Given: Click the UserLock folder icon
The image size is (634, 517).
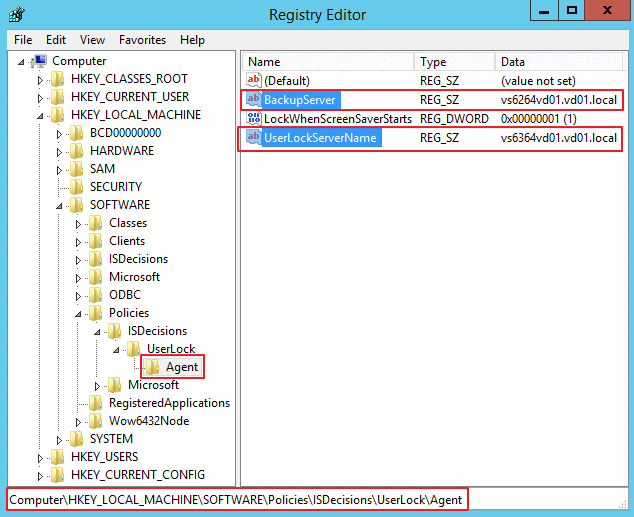Looking at the screenshot, I should 133,348.
